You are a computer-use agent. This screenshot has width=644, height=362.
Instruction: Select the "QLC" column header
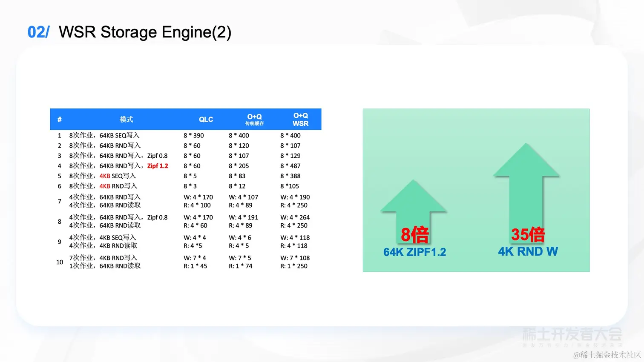click(x=206, y=120)
